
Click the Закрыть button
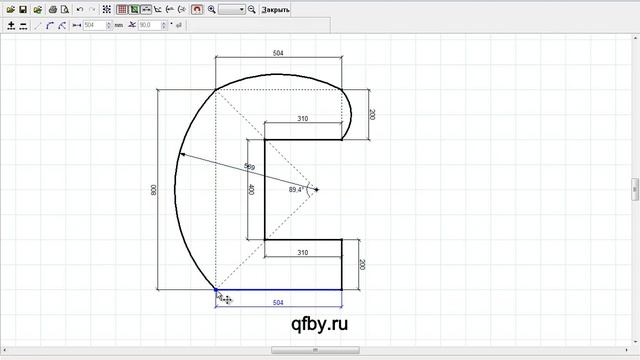(276, 9)
